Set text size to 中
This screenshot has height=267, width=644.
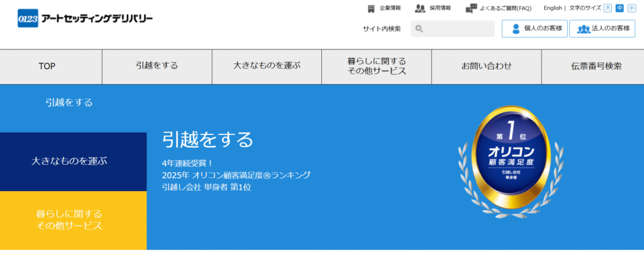(619, 8)
